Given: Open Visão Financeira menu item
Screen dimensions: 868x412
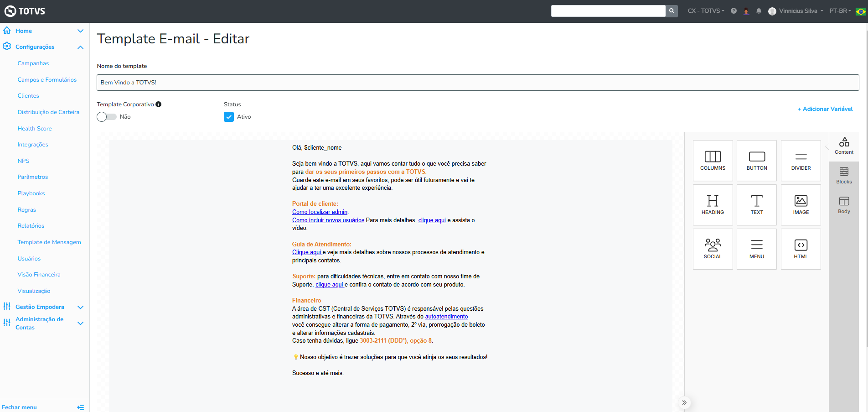Looking at the screenshot, I should (39, 275).
